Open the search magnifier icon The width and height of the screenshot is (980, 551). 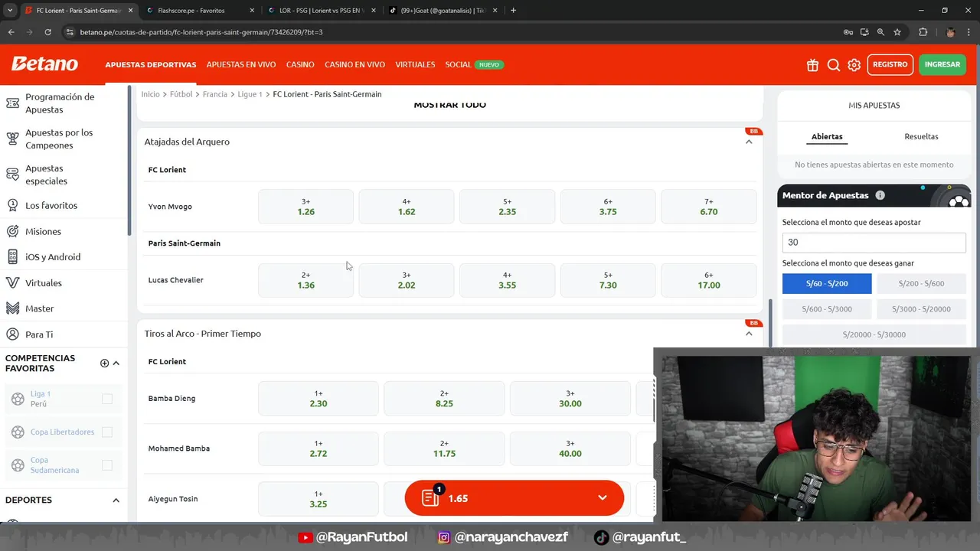[834, 65]
